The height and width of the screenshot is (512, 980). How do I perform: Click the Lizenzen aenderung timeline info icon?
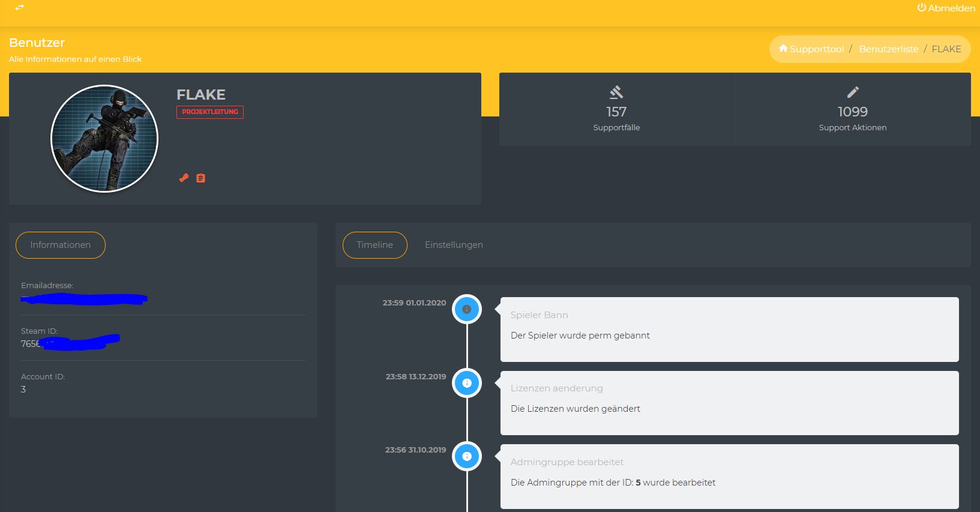(x=467, y=383)
